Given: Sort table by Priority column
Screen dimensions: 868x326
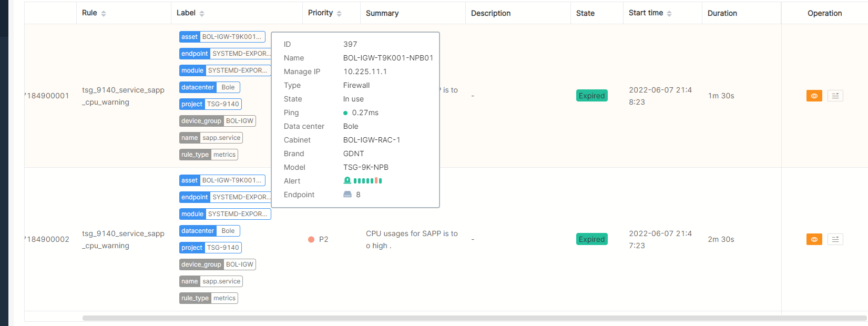Looking at the screenshot, I should coord(339,14).
